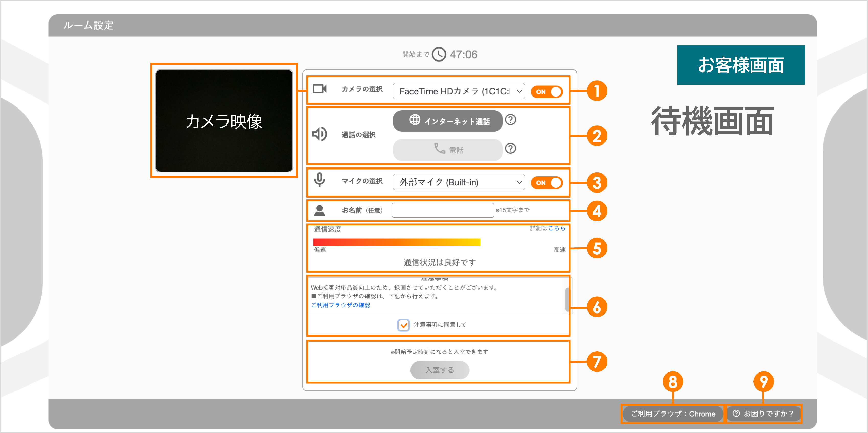868x433 pixels.
Task: Click ご利用ブラウザ：Chrome button
Action: [x=672, y=414]
